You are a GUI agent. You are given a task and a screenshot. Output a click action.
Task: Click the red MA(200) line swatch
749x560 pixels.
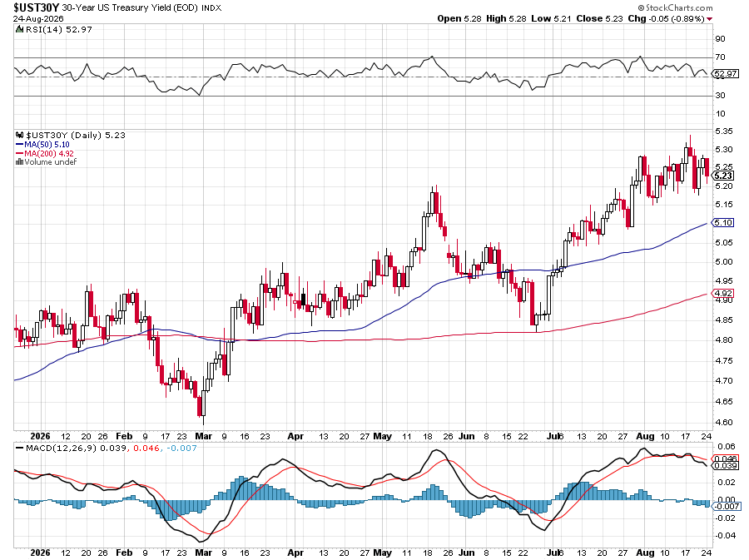click(x=20, y=153)
